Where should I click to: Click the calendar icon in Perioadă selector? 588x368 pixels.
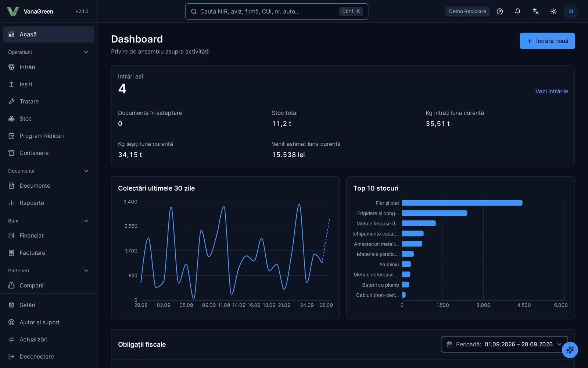[x=449, y=344]
